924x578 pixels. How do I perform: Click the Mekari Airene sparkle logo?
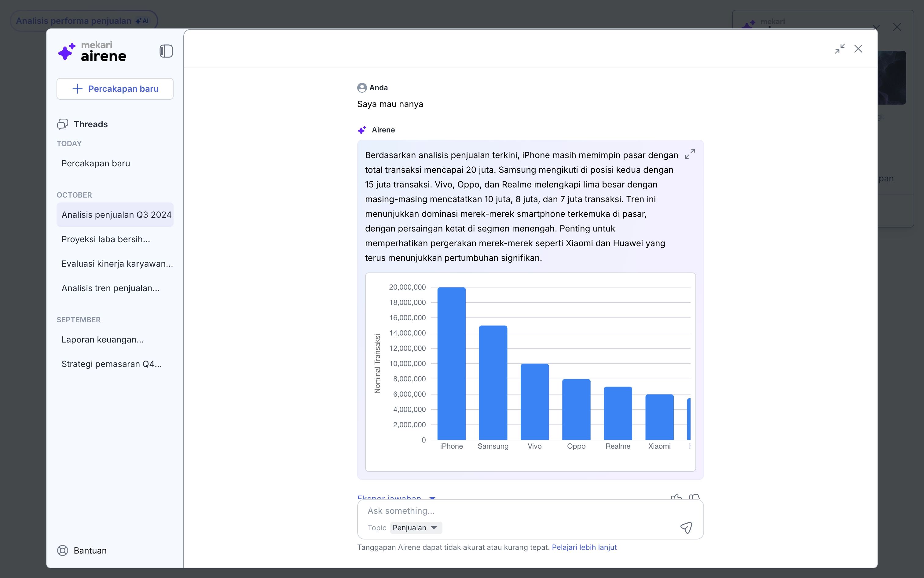tap(67, 51)
